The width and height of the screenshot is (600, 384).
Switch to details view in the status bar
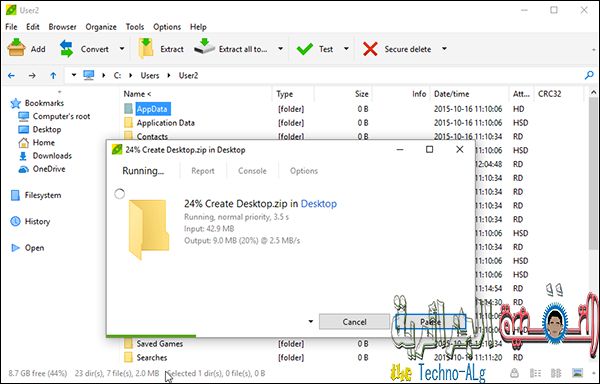[x=535, y=373]
